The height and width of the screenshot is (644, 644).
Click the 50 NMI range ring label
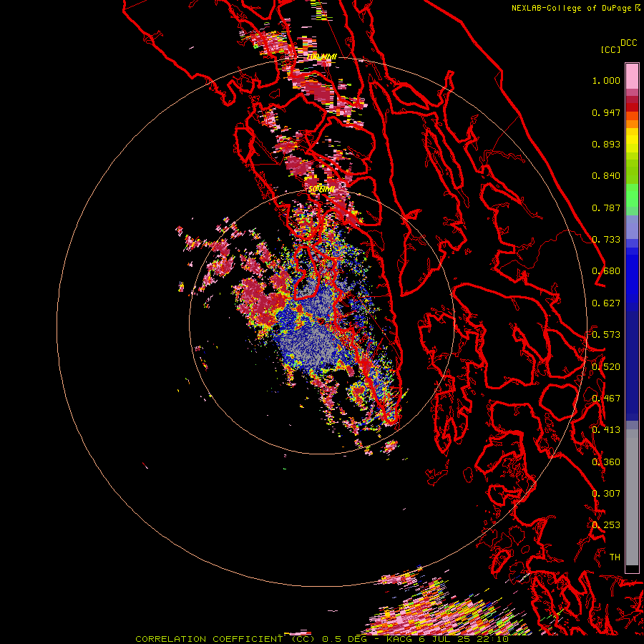321,190
